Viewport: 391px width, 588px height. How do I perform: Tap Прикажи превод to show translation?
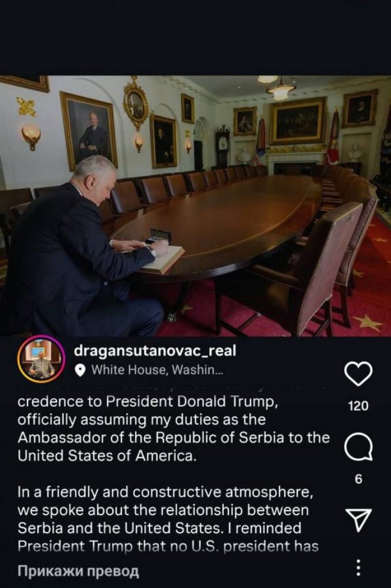78,570
